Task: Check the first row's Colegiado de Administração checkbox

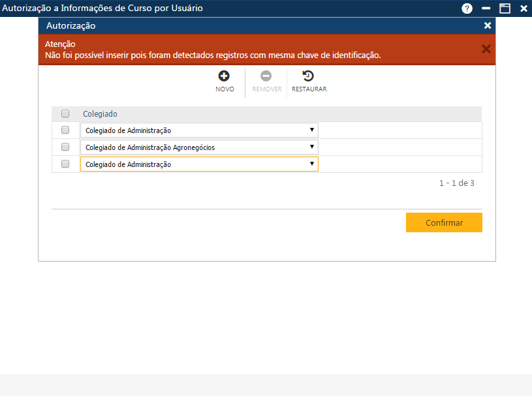Action: 65,130
